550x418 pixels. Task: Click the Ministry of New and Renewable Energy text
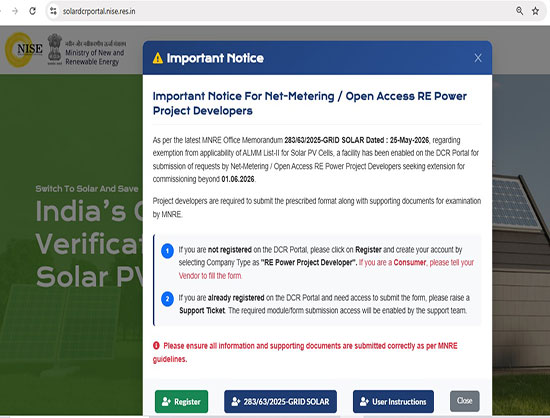[x=95, y=57]
